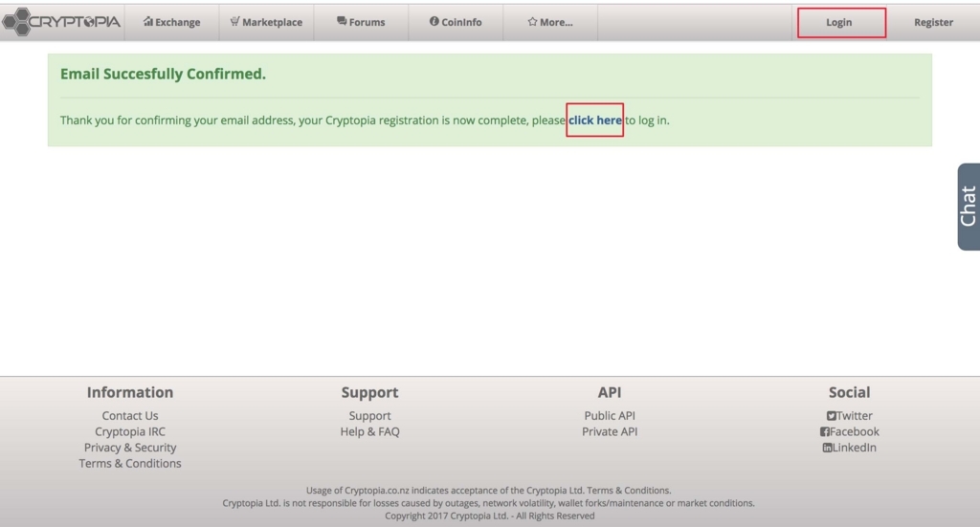Open the Marketplace menu
The width and height of the screenshot is (980, 527).
(266, 22)
